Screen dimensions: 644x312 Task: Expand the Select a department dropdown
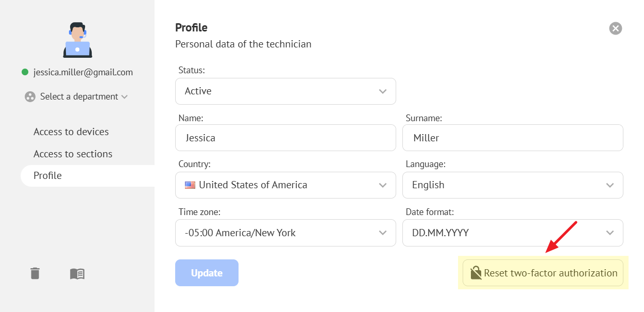[83, 96]
